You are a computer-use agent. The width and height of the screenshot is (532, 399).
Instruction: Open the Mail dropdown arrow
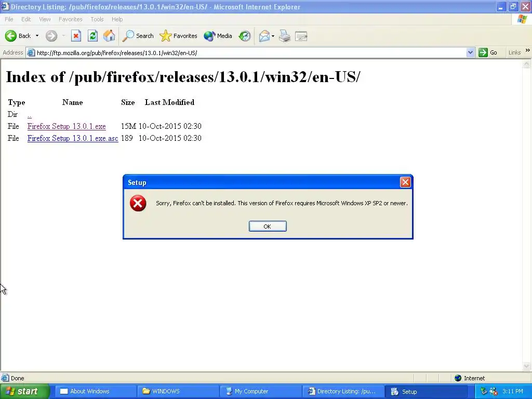pos(273,36)
